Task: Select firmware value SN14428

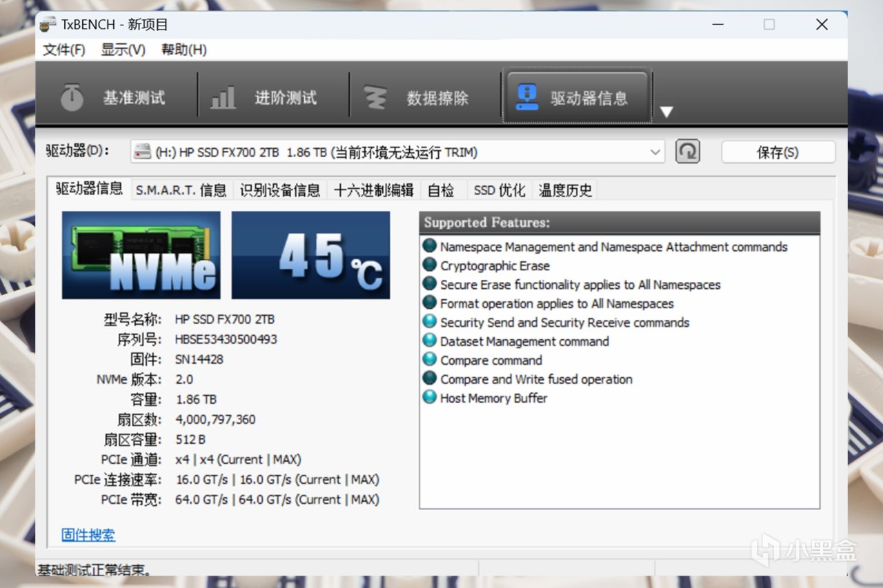Action: tap(199, 359)
